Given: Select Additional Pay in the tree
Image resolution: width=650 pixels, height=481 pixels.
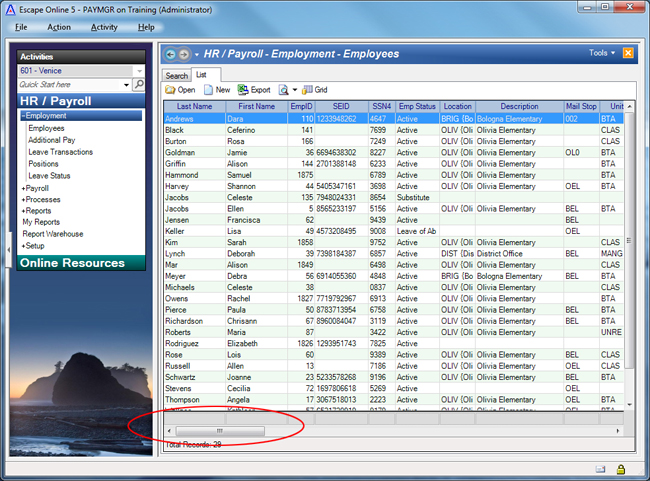Looking at the screenshot, I should [52, 140].
